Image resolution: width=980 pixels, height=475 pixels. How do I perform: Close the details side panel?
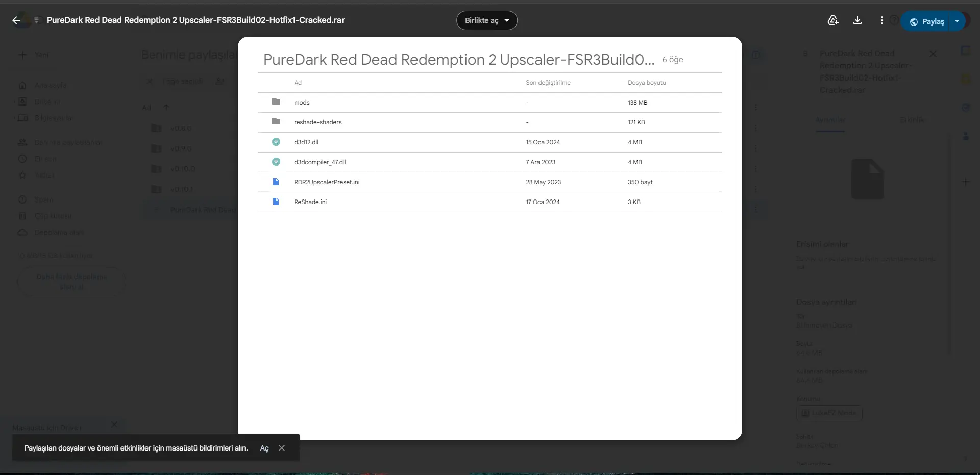[x=933, y=54]
